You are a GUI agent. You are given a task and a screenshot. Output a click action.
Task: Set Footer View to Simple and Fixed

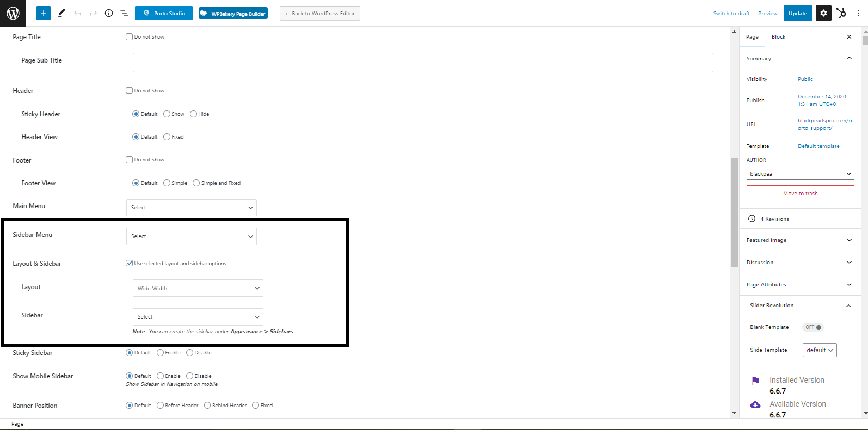[196, 183]
